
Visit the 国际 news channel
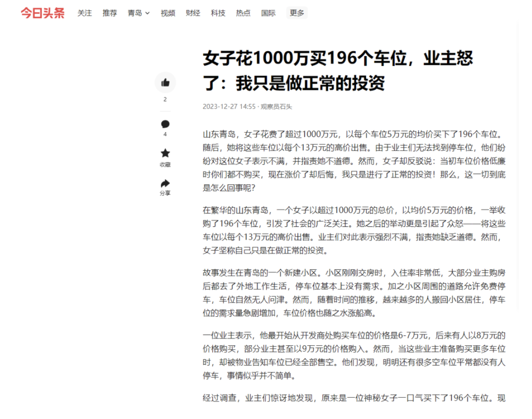click(x=268, y=13)
